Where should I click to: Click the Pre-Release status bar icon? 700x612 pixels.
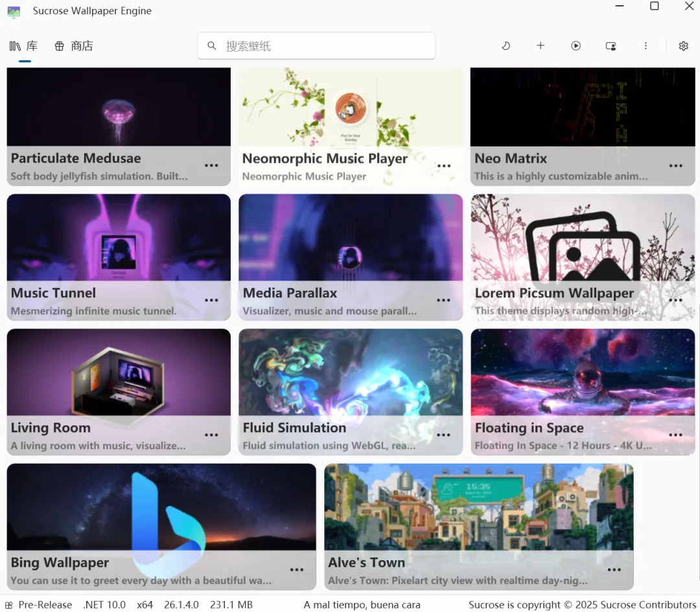click(9, 605)
